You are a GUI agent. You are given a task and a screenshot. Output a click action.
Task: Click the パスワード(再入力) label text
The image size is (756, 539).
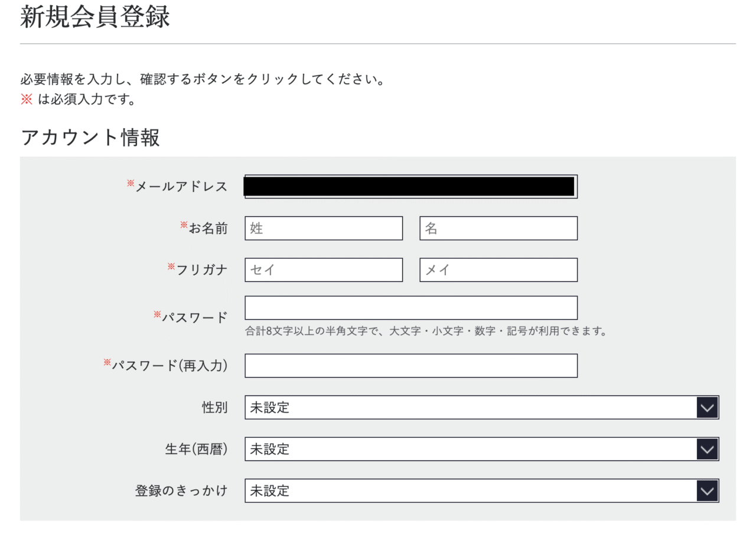[170, 366]
